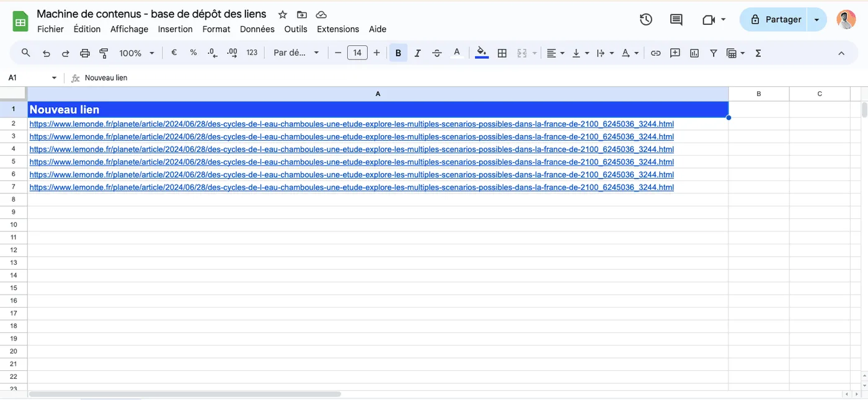Open the name box dropdown arrow
The width and height of the screenshot is (868, 400).
coord(54,78)
